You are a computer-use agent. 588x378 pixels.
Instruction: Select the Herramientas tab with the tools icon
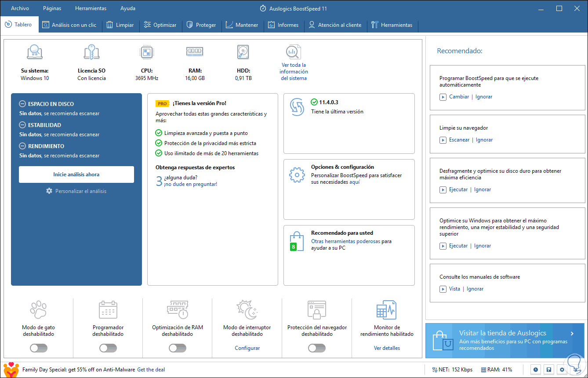(x=392, y=25)
